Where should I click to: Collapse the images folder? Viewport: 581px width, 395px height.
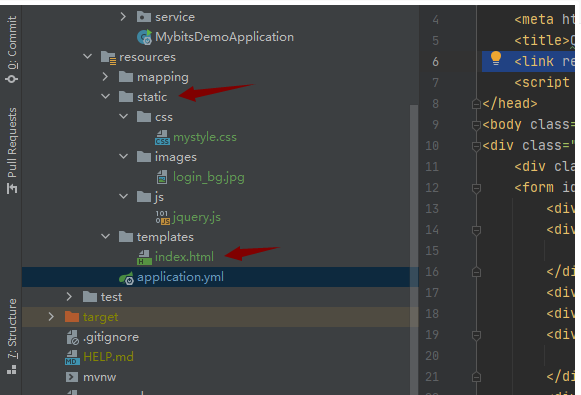(123, 157)
